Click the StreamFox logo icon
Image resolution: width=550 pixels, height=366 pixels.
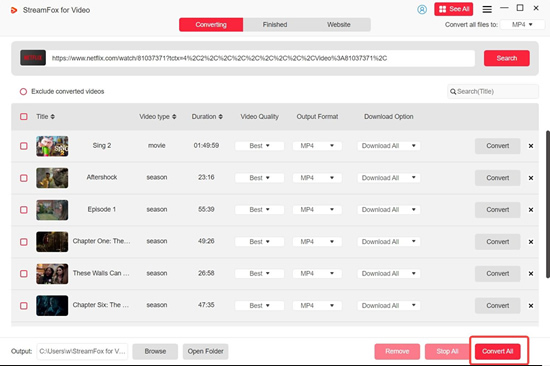click(x=14, y=10)
